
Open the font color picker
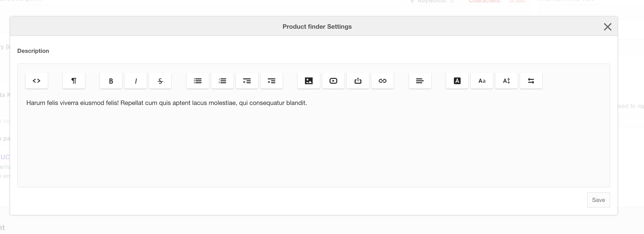point(457,81)
